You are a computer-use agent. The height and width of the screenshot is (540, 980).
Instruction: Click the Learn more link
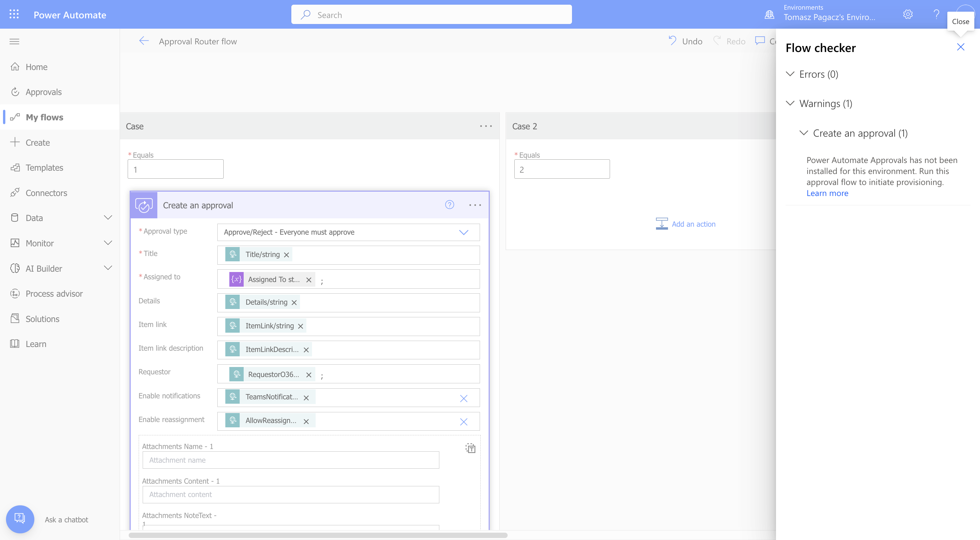tap(827, 193)
